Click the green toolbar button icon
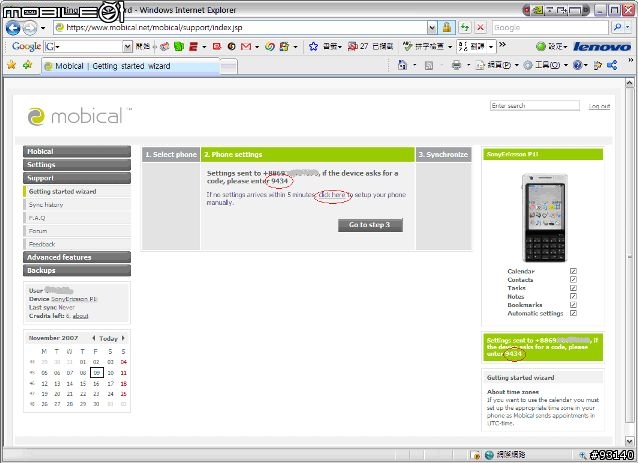 point(179,46)
